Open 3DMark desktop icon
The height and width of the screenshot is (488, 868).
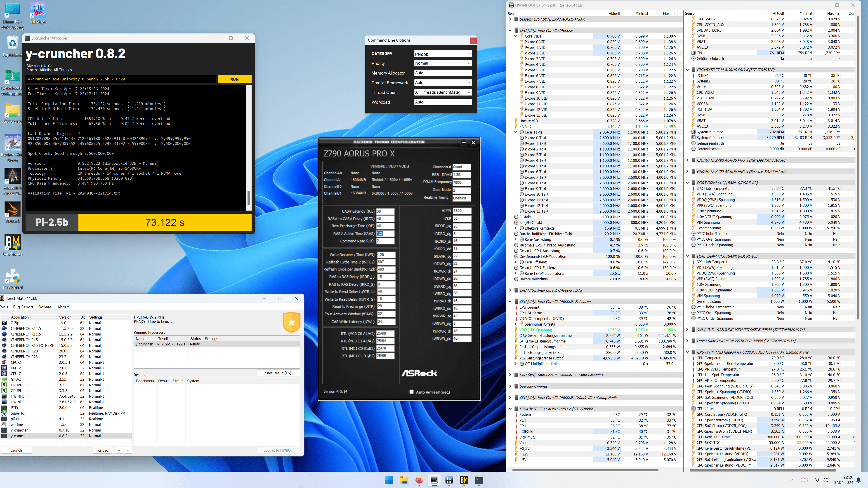(x=12, y=212)
